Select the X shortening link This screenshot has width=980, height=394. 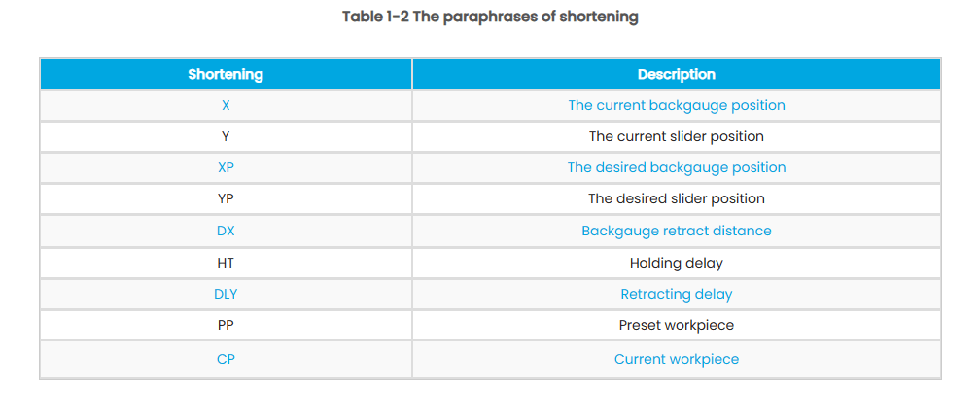[226, 105]
